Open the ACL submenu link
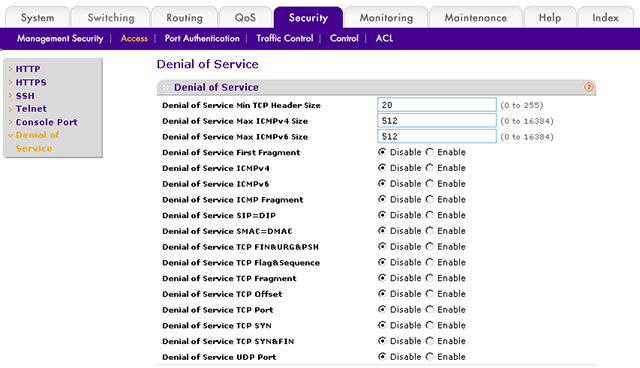The height and width of the screenshot is (368, 640). pos(384,38)
